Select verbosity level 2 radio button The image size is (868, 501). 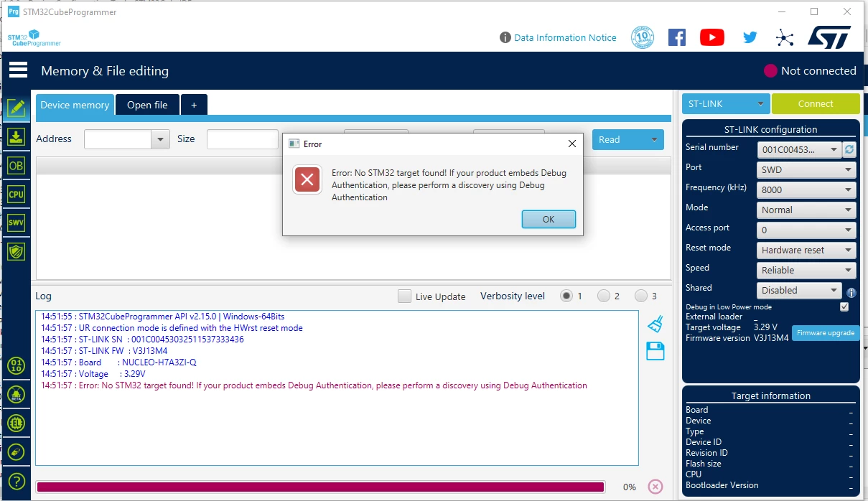pos(603,296)
